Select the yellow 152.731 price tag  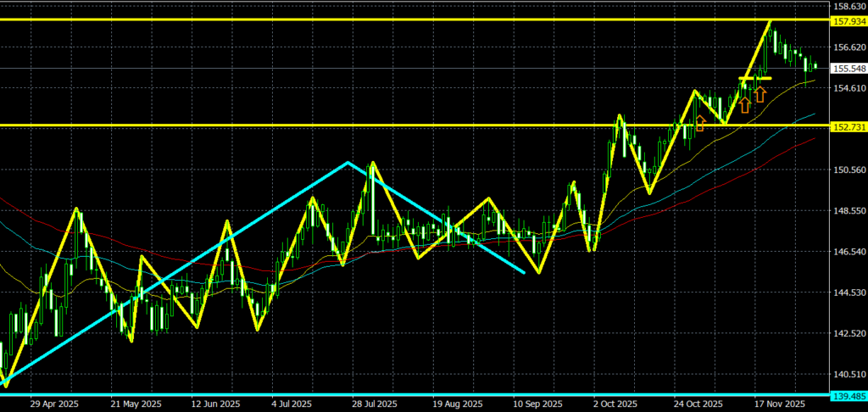click(844, 126)
